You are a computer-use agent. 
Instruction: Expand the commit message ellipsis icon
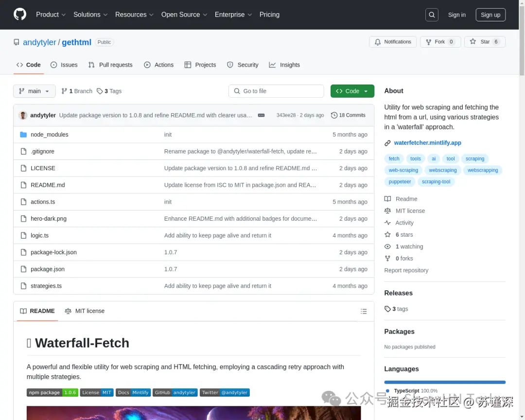click(x=261, y=115)
